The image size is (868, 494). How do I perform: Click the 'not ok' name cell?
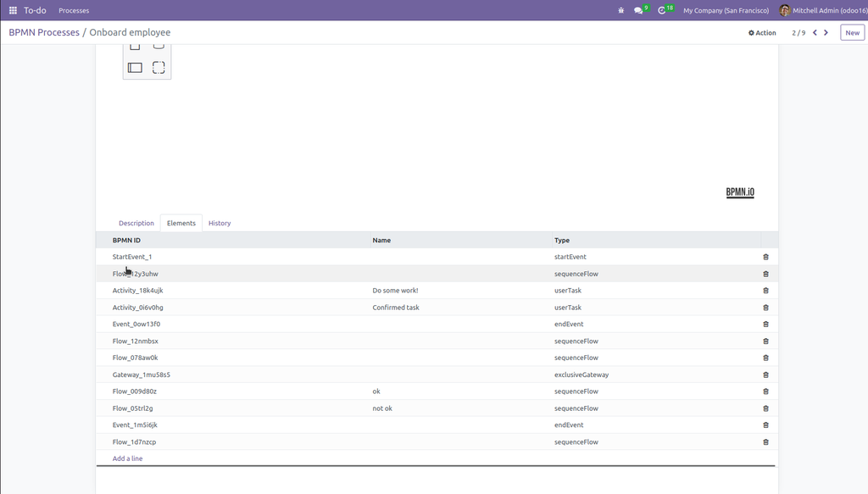coord(382,408)
